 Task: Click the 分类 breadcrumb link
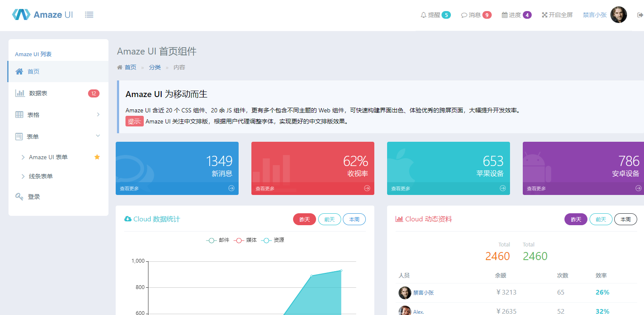(155, 67)
